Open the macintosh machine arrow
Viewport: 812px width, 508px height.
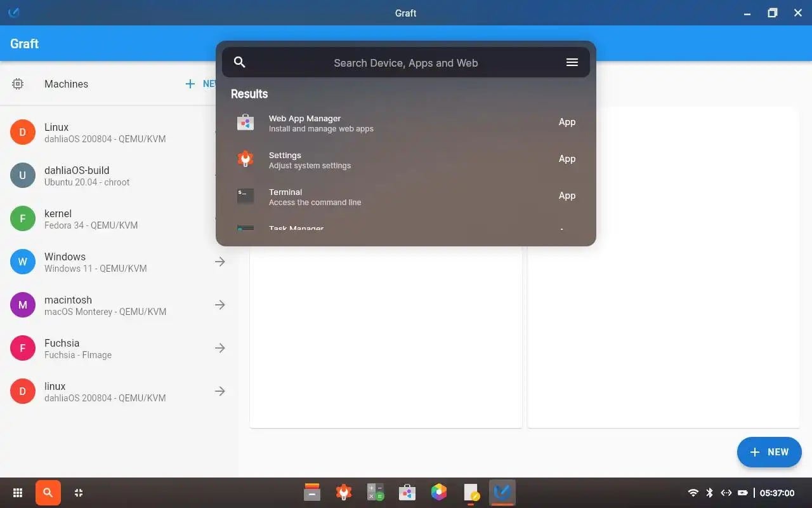point(220,305)
